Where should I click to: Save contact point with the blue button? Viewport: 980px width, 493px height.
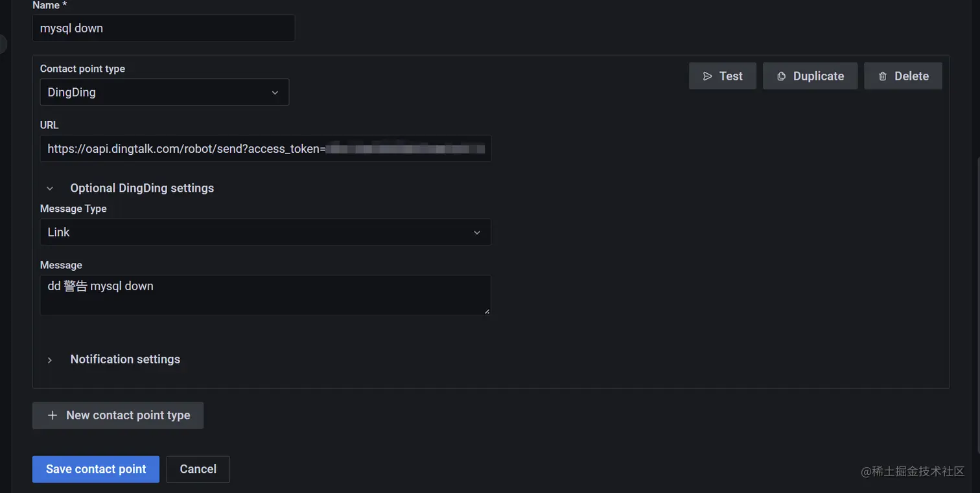pyautogui.click(x=96, y=469)
